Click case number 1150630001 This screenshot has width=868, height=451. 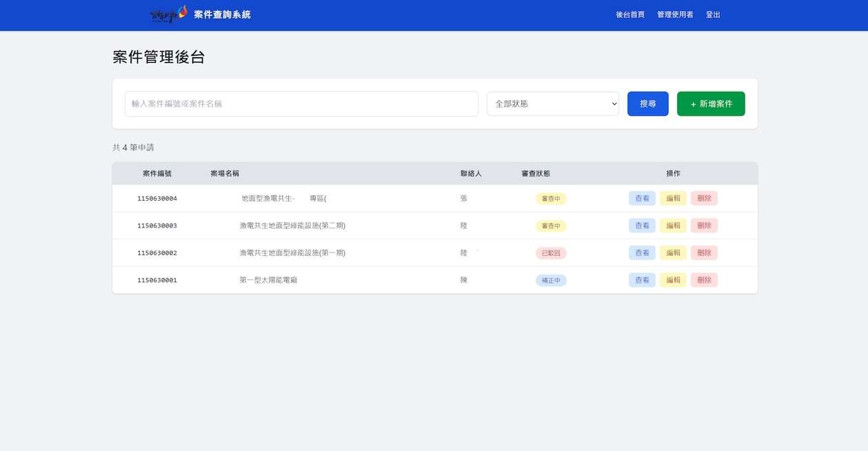point(157,280)
